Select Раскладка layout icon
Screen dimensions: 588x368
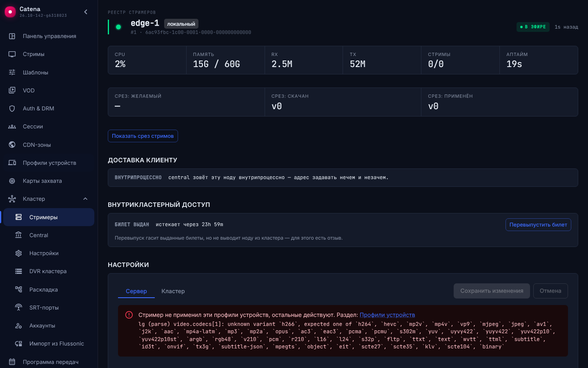19,289
